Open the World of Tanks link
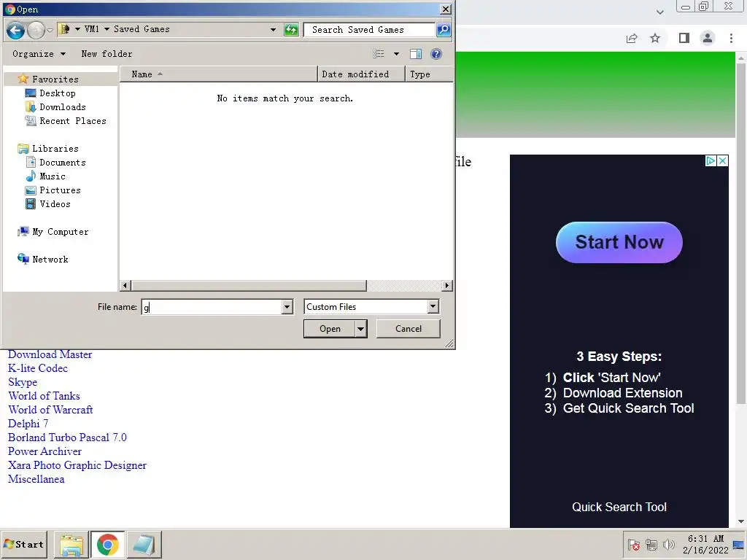 (44, 396)
